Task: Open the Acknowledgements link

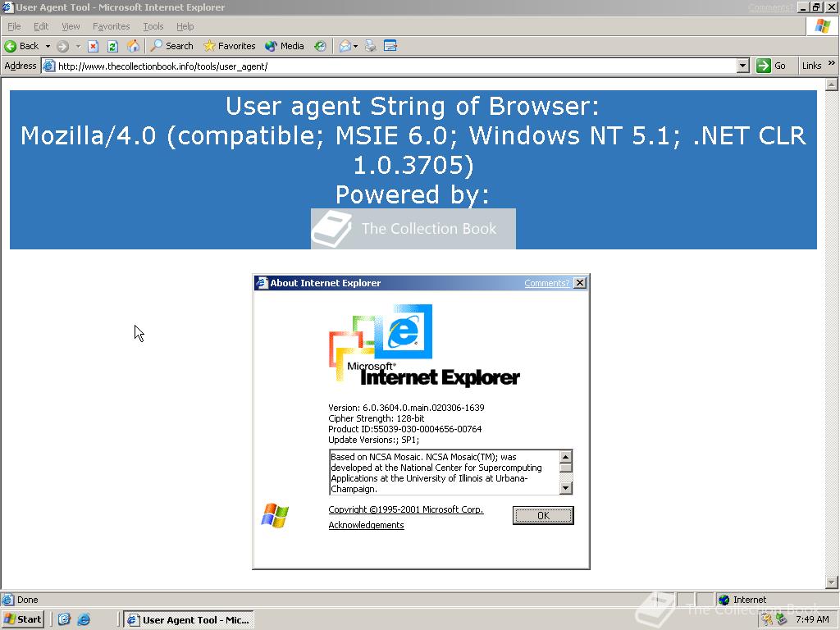Action: pyautogui.click(x=366, y=525)
